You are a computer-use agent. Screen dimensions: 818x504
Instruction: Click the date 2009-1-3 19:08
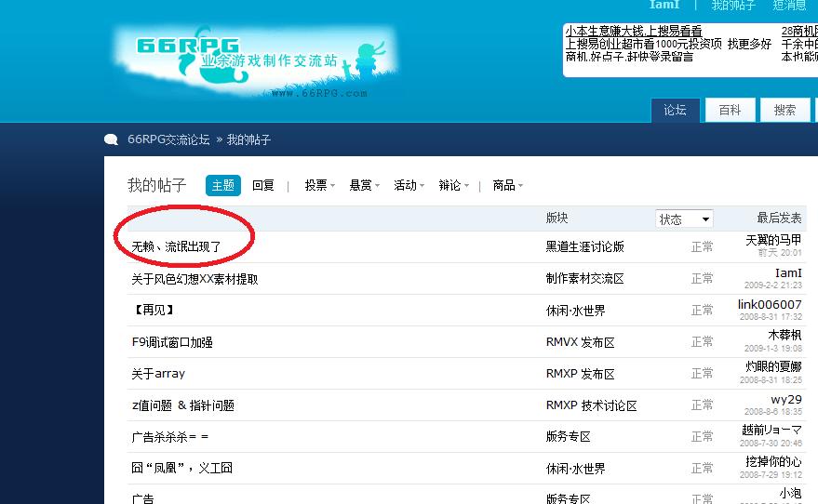773,348
